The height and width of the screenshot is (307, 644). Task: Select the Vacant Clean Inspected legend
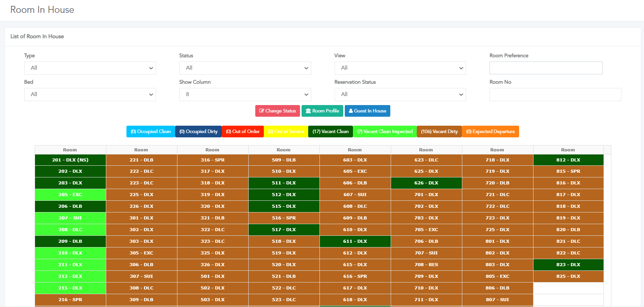(385, 132)
